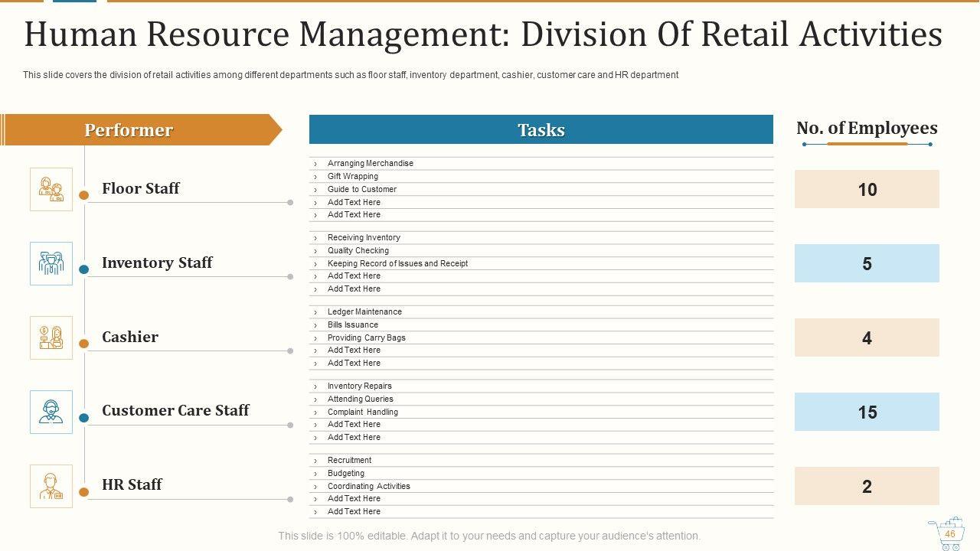Select the slide title text
The height and width of the screenshot is (551, 980).
[483, 34]
